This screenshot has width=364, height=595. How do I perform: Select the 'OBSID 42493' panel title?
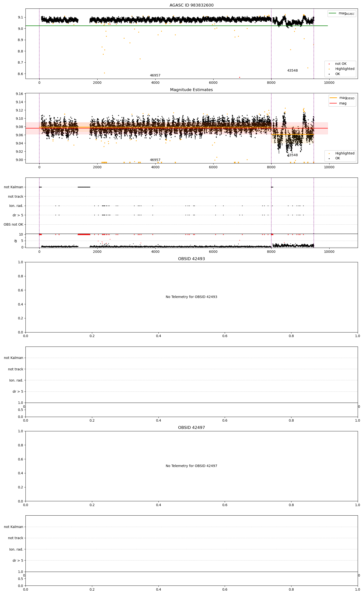(191, 259)
